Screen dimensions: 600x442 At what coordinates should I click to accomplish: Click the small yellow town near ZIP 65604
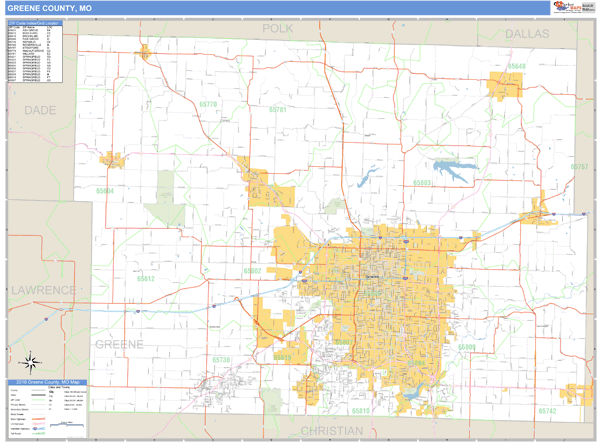pyautogui.click(x=111, y=158)
